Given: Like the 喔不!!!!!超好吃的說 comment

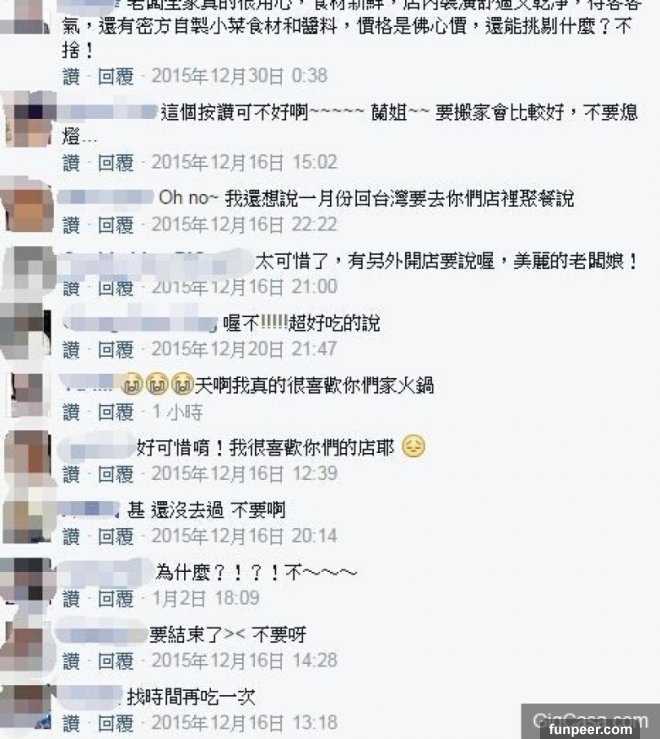Looking at the screenshot, I should coord(71,349).
